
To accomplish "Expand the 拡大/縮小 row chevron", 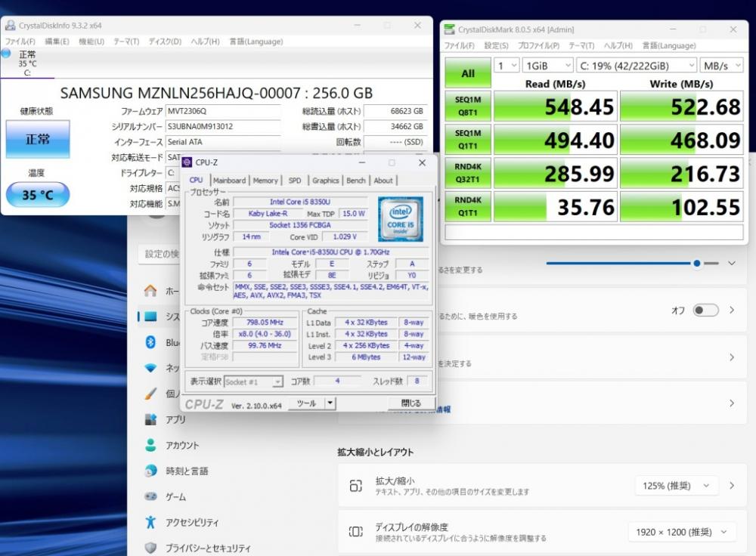I will coord(732,486).
